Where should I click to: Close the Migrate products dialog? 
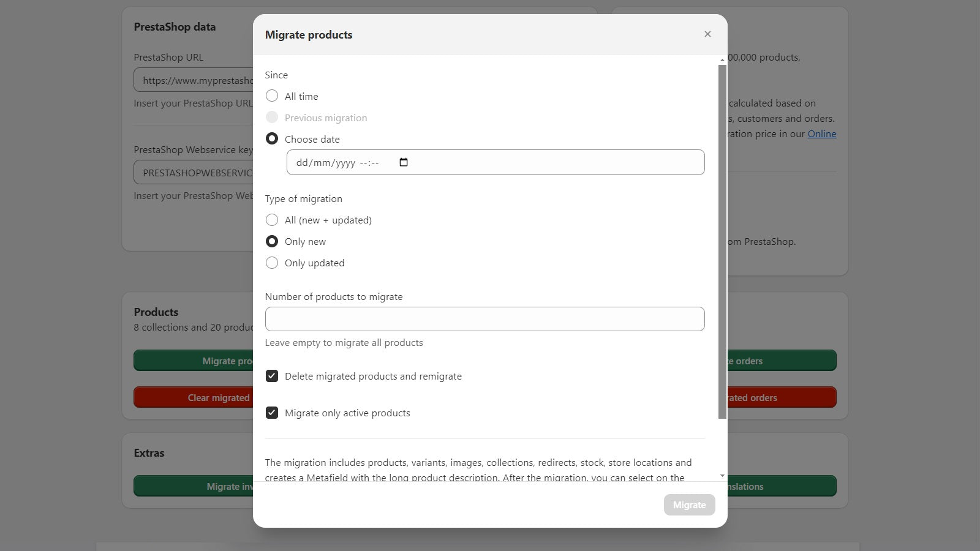pos(707,34)
